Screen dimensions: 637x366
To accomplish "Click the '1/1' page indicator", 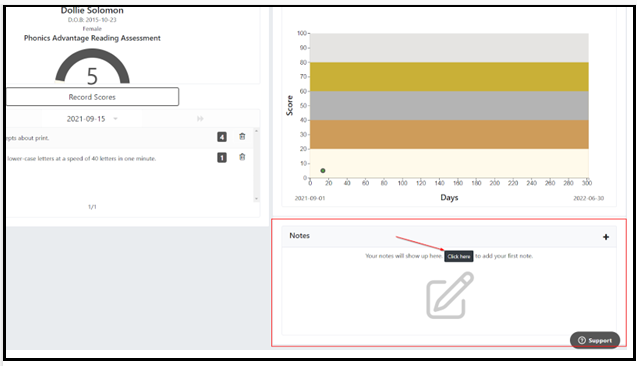I will tap(92, 207).
